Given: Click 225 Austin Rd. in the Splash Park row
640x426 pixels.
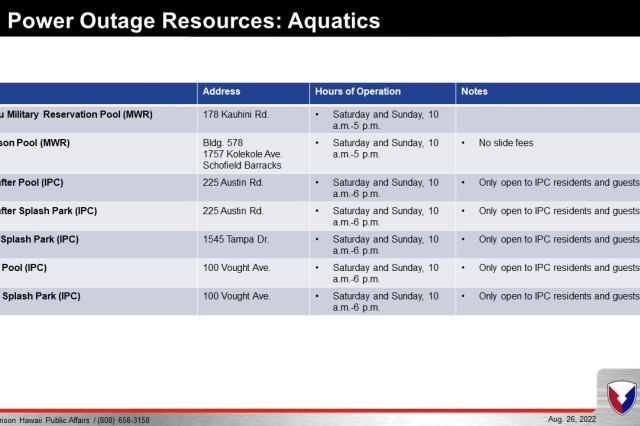Looking at the screenshot, I should pos(232,211).
